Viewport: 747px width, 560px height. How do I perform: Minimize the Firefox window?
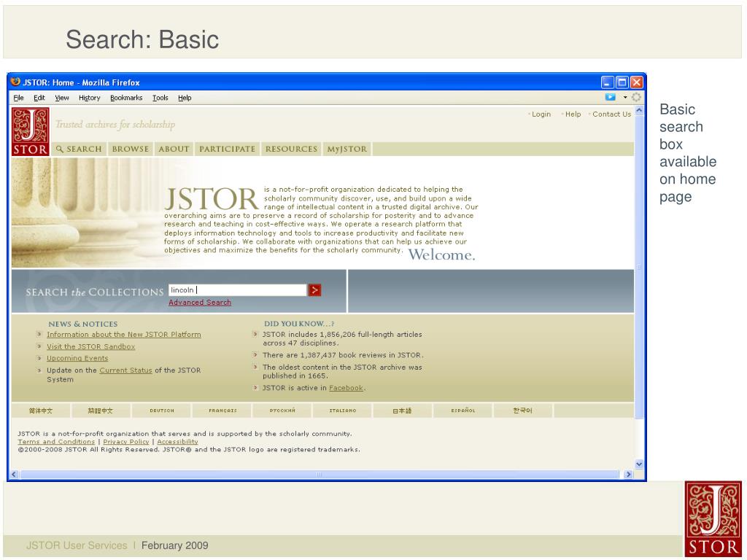point(607,82)
